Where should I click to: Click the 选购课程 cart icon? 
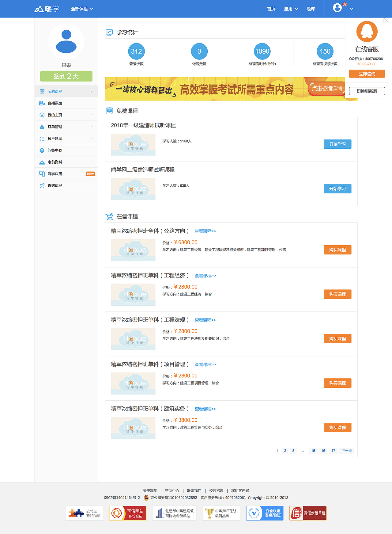point(42,185)
